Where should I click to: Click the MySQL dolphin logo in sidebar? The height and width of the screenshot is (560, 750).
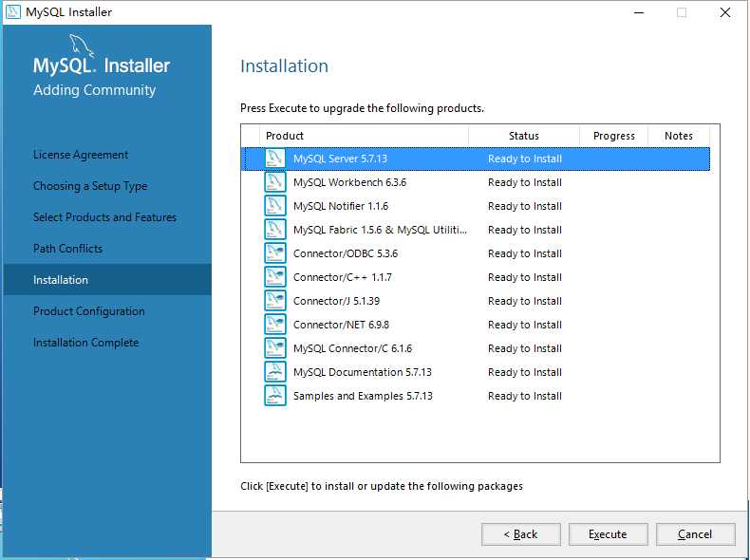(82, 46)
